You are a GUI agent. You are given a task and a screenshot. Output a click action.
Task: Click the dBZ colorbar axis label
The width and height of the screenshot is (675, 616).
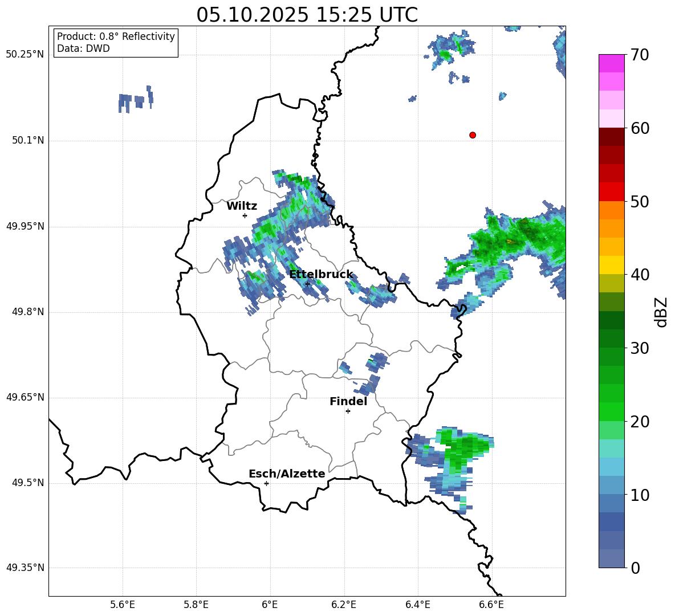pos(662,312)
